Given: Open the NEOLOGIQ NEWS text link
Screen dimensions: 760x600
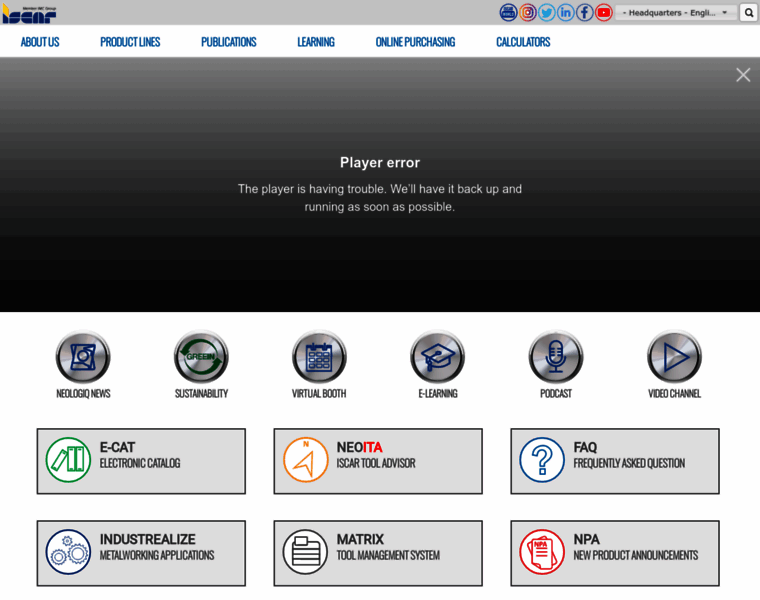Looking at the screenshot, I should click(x=83, y=394).
